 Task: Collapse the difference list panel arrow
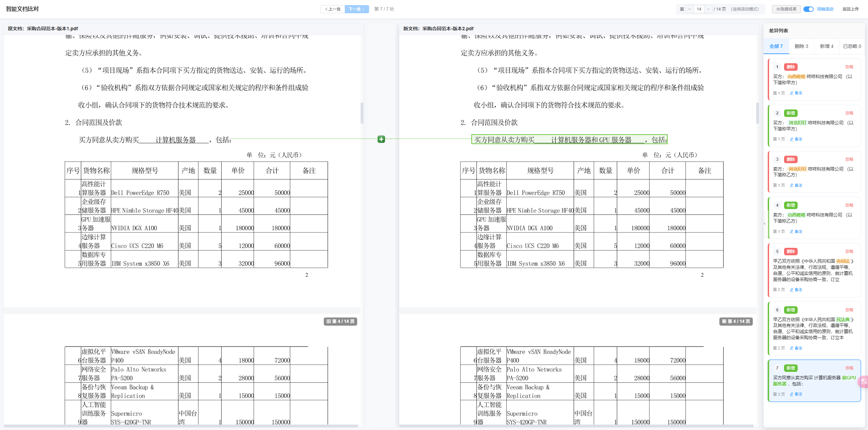pos(764,224)
